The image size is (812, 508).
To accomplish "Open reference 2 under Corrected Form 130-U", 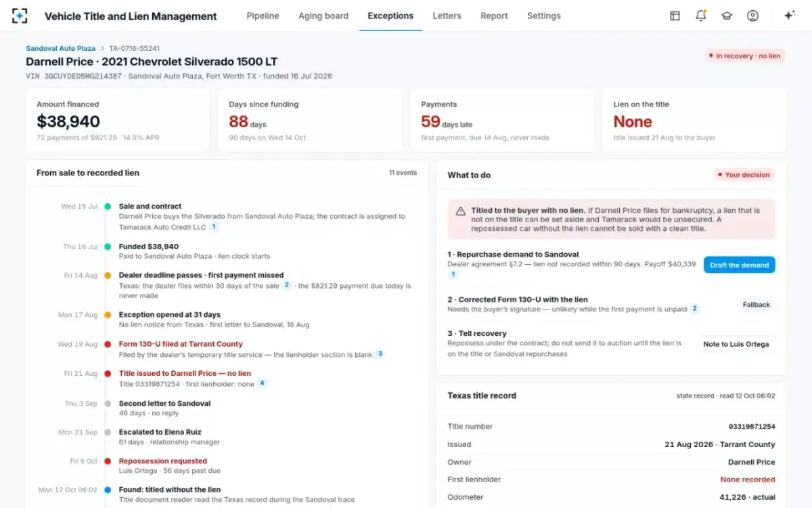I will [694, 309].
